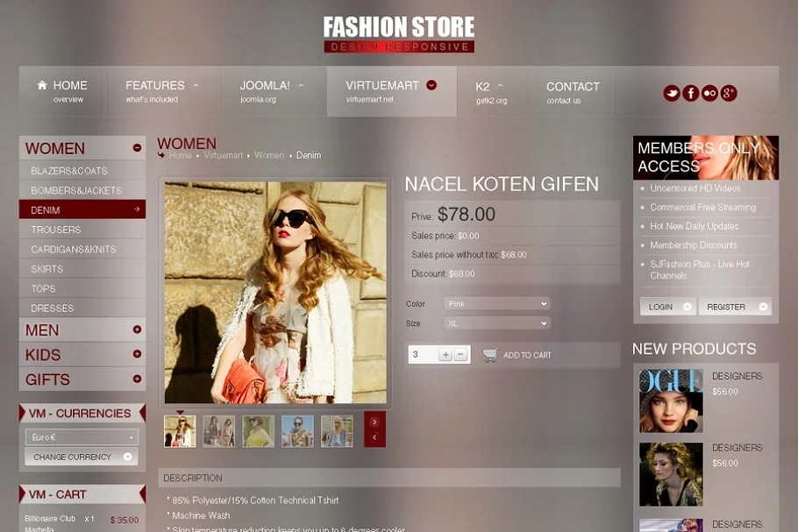
Task: Click the Register button
Action: [735, 307]
